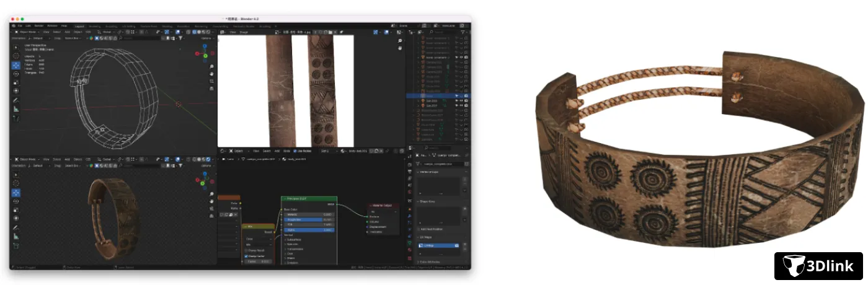Open the Node menu in node editor
This screenshot has height=285, width=868.
pyautogui.click(x=286, y=151)
